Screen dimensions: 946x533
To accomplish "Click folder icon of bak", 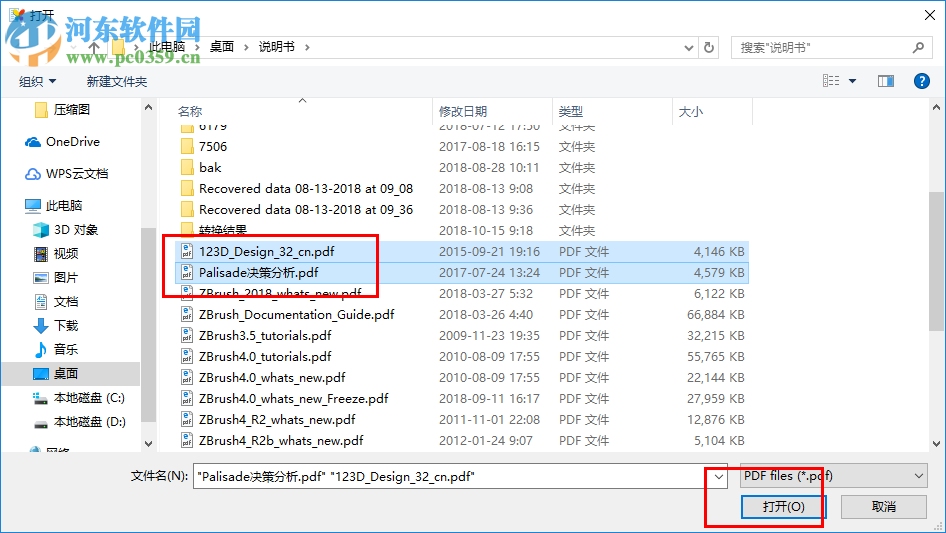I will (187, 168).
